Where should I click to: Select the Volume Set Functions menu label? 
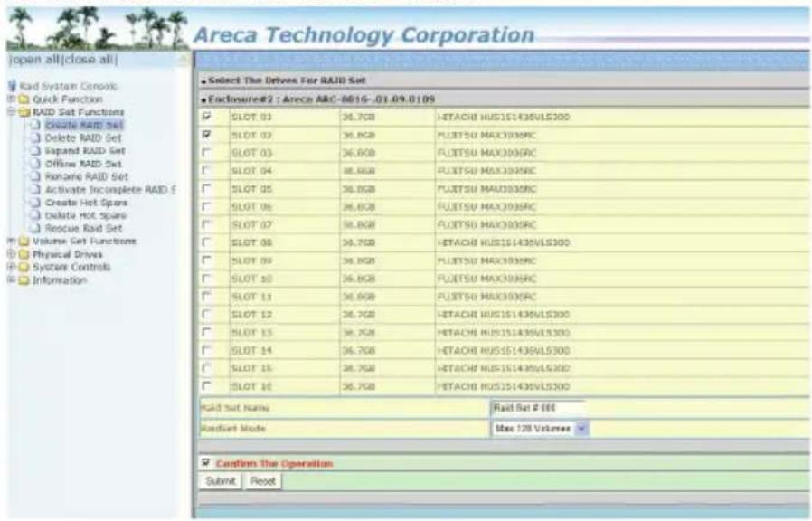(x=84, y=242)
